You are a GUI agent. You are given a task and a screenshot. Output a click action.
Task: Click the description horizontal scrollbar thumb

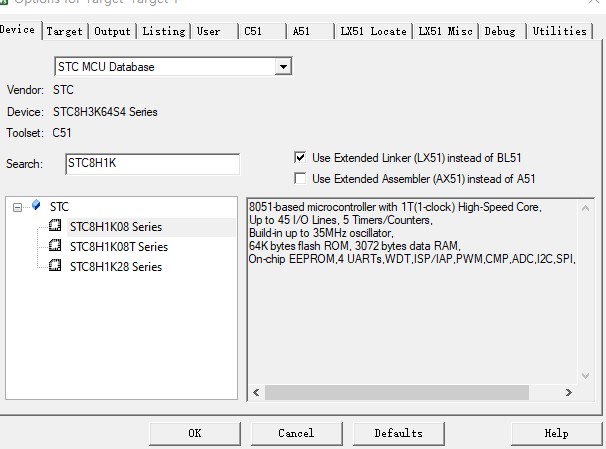(x=397, y=393)
